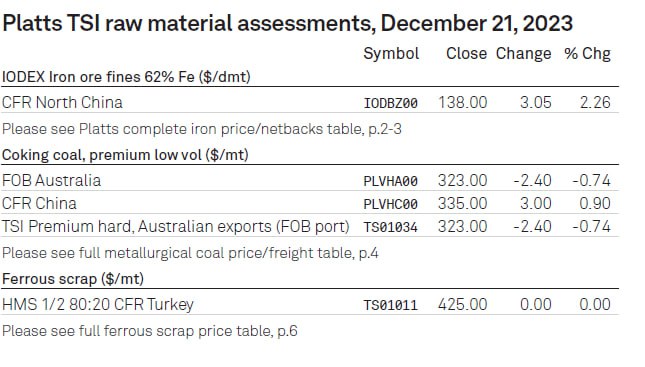Viewport: 645px width, 367px height.
Task: Click the PLVHC00 symbol for CFR China
Action: point(390,204)
